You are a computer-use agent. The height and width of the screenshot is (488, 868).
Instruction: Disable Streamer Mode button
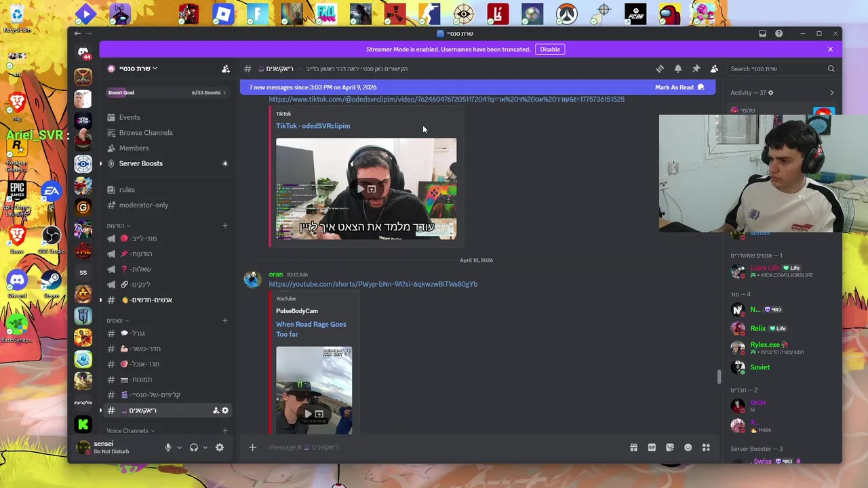click(x=550, y=49)
